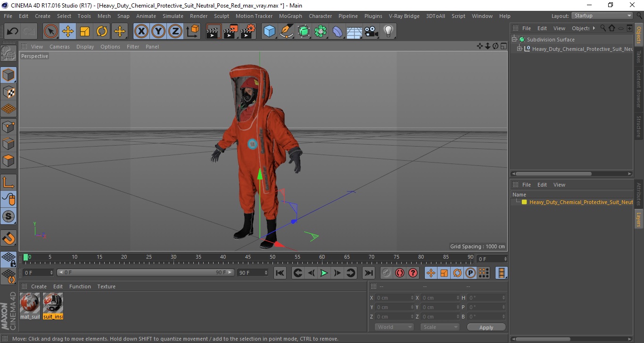644x343 pixels.
Task: Switch to the Takes side tab
Action: [639, 56]
